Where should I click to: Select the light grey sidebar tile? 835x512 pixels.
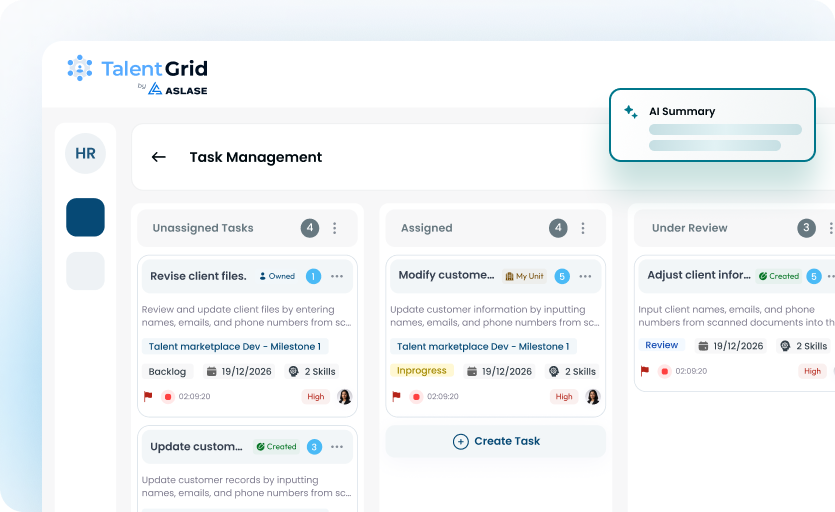[85, 271]
